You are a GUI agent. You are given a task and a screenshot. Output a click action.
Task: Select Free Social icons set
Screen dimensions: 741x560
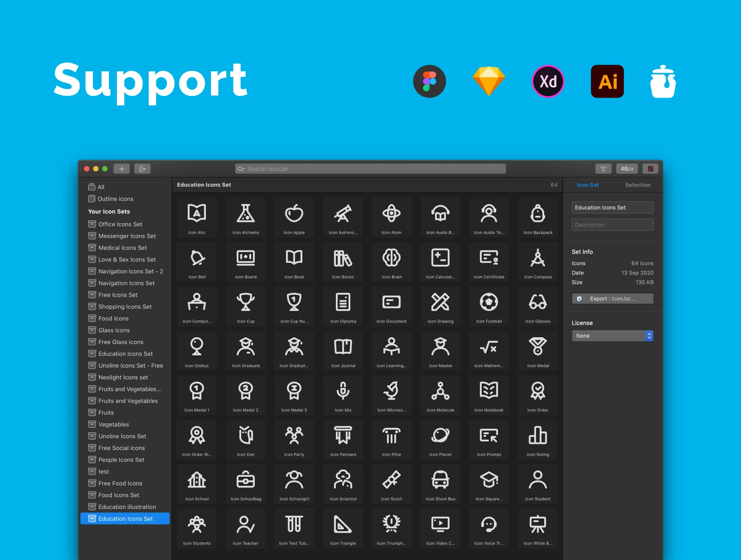[x=125, y=448]
